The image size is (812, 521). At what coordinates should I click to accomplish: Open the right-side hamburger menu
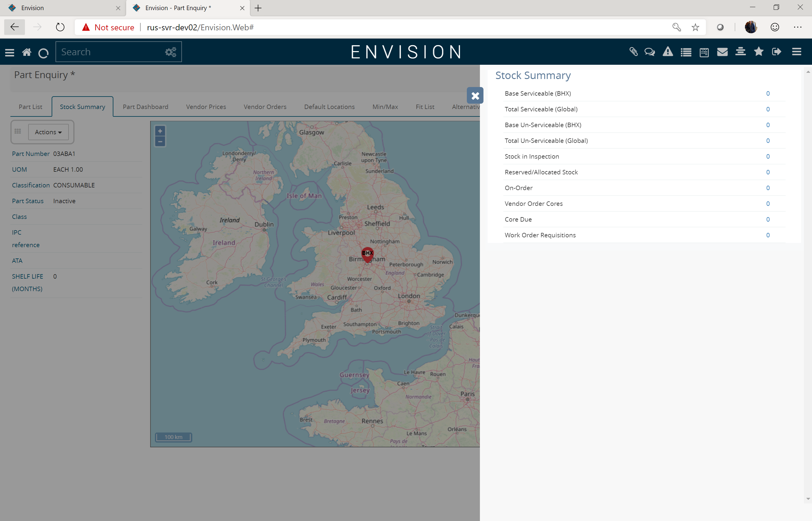[x=797, y=52]
